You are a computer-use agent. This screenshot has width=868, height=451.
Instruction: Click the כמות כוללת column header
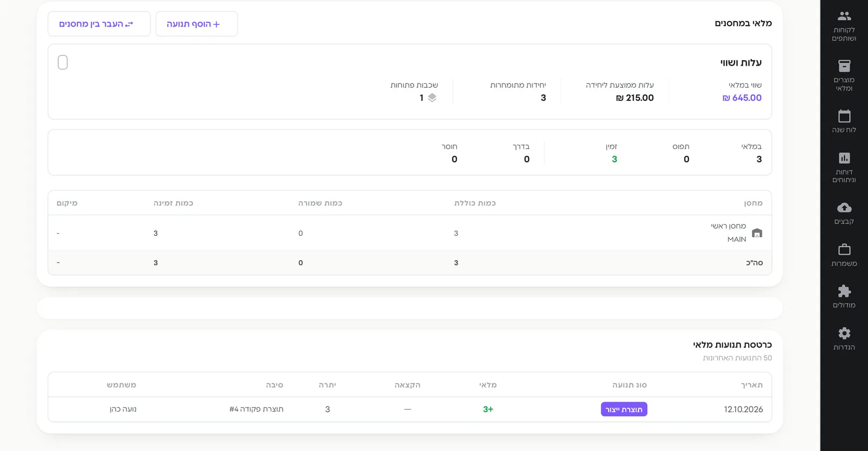(475, 203)
